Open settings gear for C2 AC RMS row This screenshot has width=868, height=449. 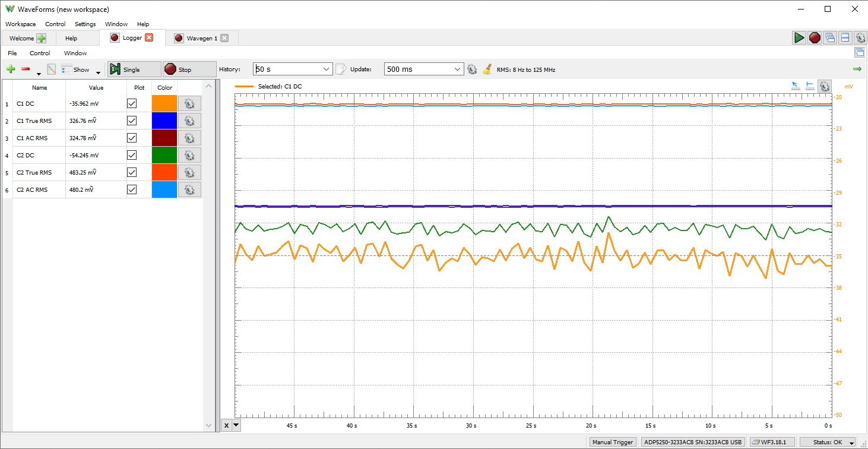[x=190, y=189]
